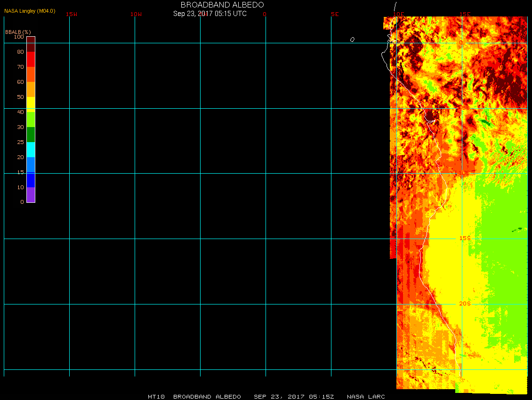
Task: Click the MT10 label in the bottom caption
Action: pos(156,397)
